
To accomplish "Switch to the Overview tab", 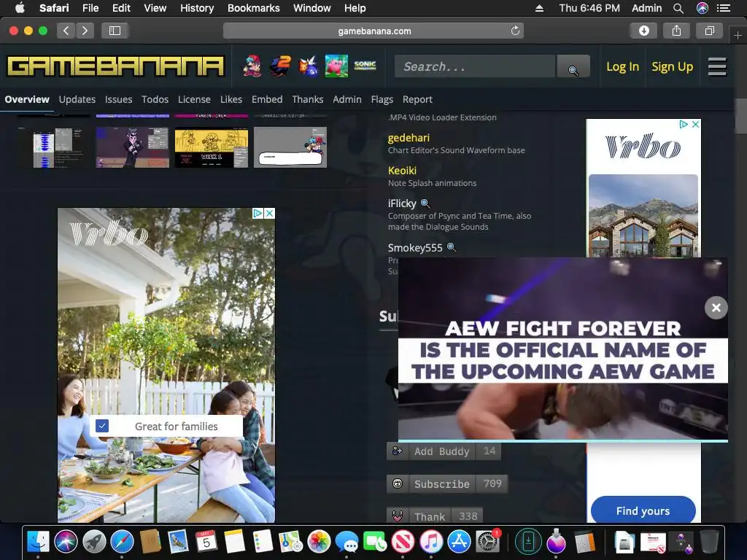I will (x=27, y=99).
